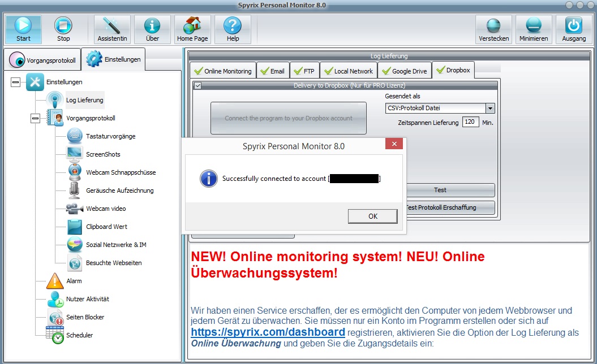Select the Alarm warning triangle icon
The width and height of the screenshot is (597, 364).
coord(55,281)
